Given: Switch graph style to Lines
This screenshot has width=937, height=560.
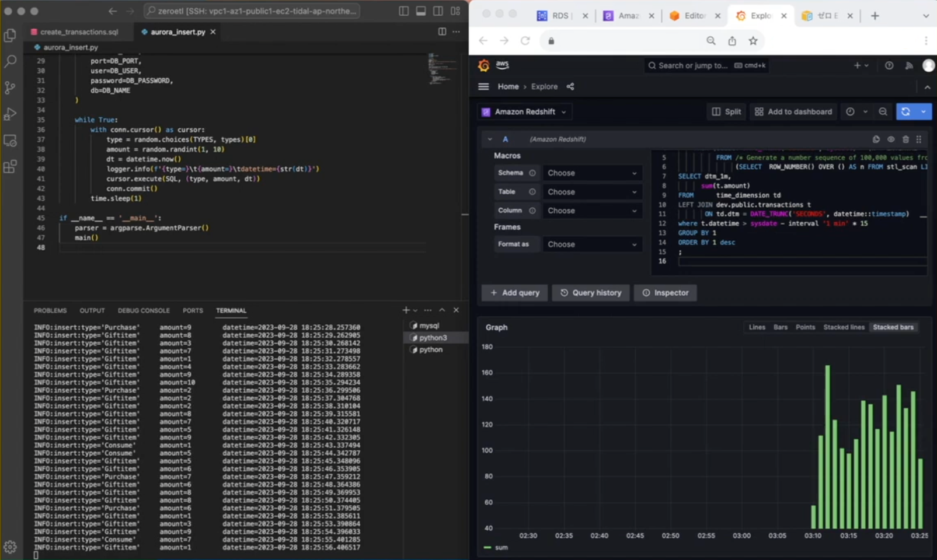Looking at the screenshot, I should point(757,327).
